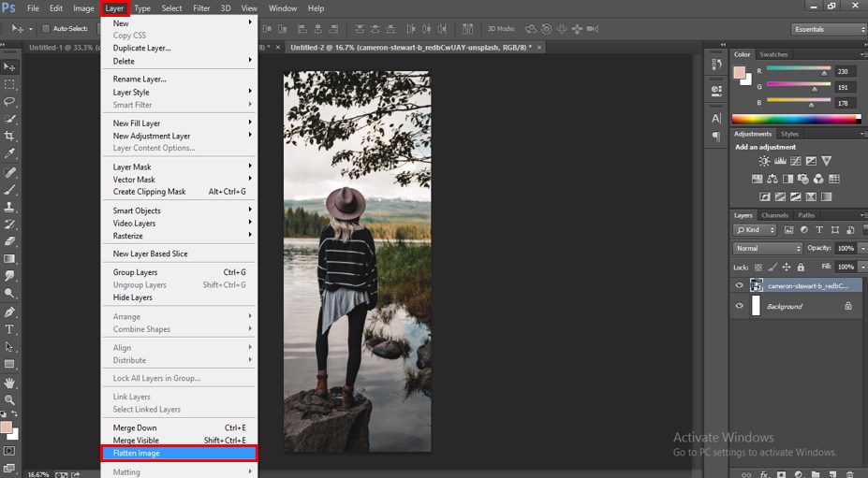
Task: Select the Eraser tool
Action: (x=9, y=241)
